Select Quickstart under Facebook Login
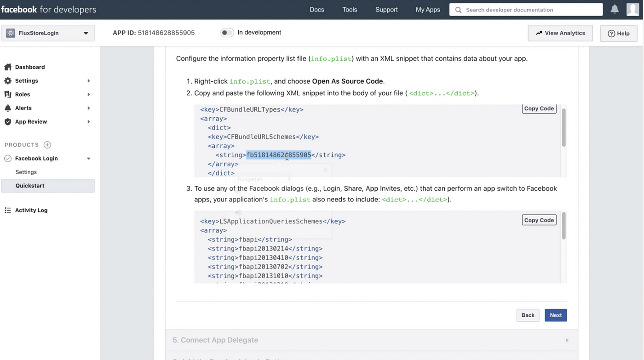This screenshot has height=360, width=644. click(48, 186)
